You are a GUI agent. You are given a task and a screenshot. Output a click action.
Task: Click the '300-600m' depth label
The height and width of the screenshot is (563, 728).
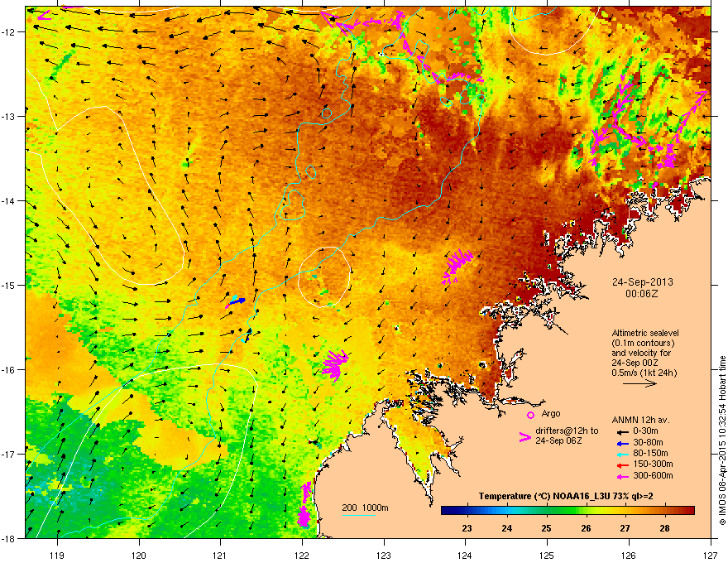point(653,476)
